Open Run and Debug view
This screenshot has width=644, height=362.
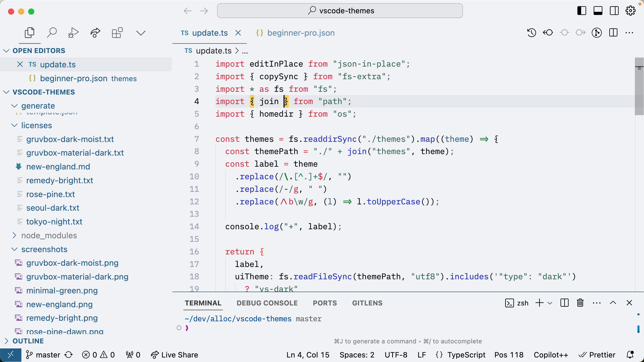tap(73, 33)
